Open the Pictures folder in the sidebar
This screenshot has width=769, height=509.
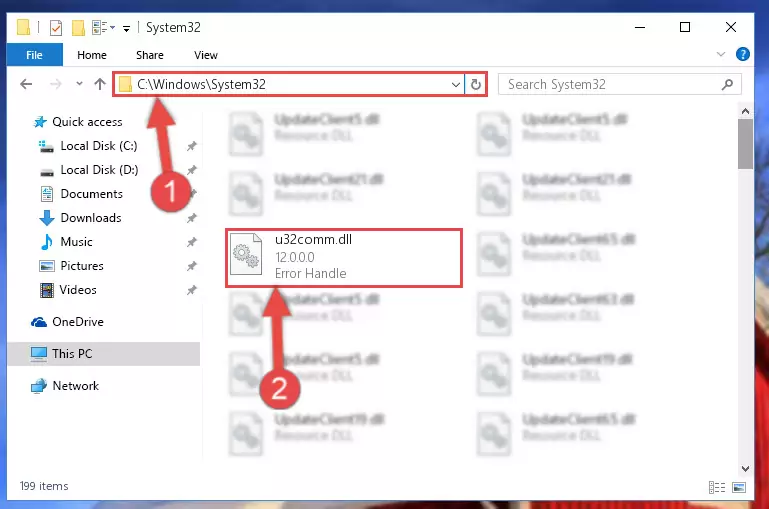coord(82,266)
